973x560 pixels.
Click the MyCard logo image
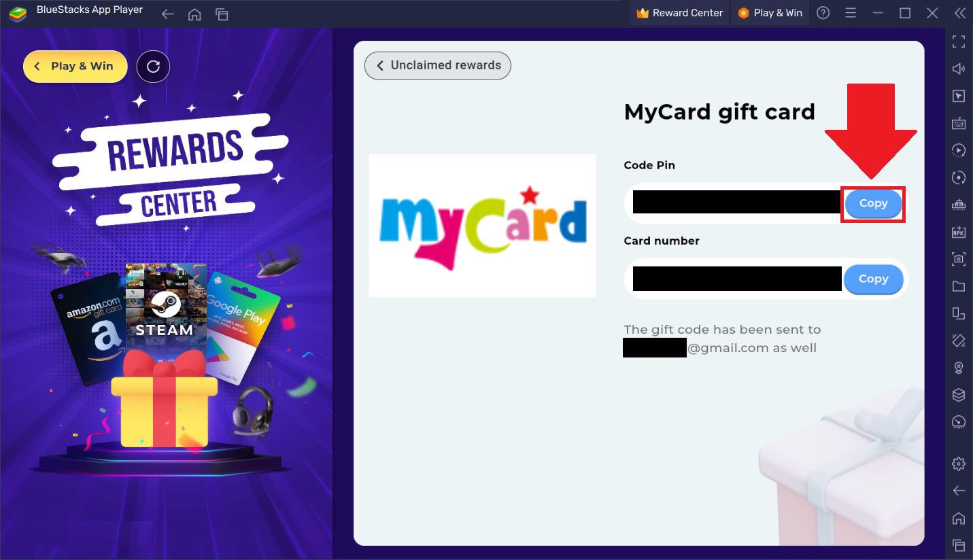point(482,226)
